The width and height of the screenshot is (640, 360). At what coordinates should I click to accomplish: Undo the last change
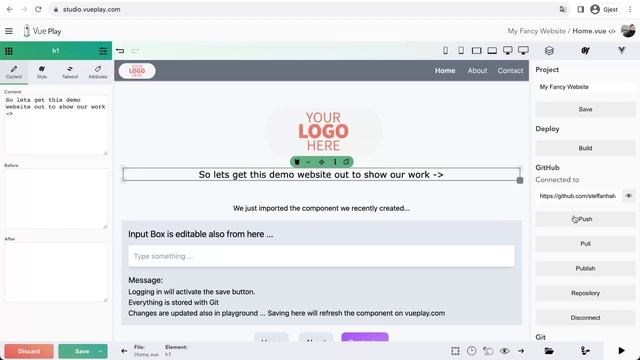[x=120, y=51]
